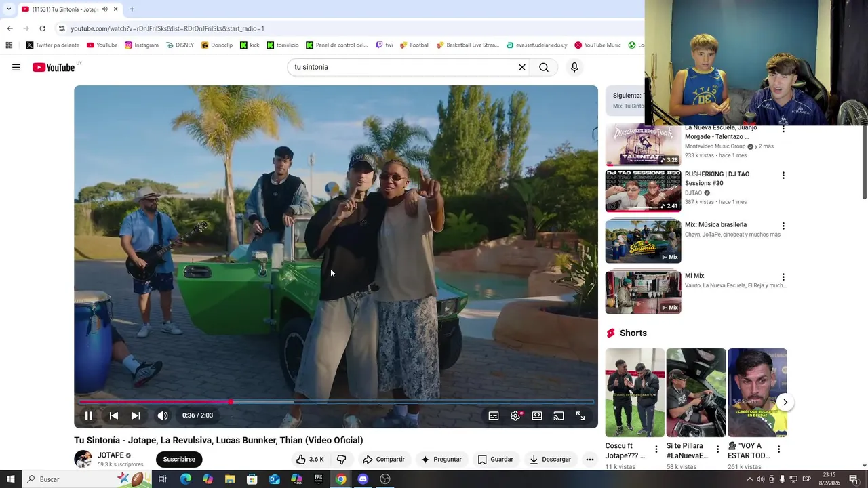Dislike the video thumbs-down
This screenshot has height=488, width=868.
pos(342,459)
